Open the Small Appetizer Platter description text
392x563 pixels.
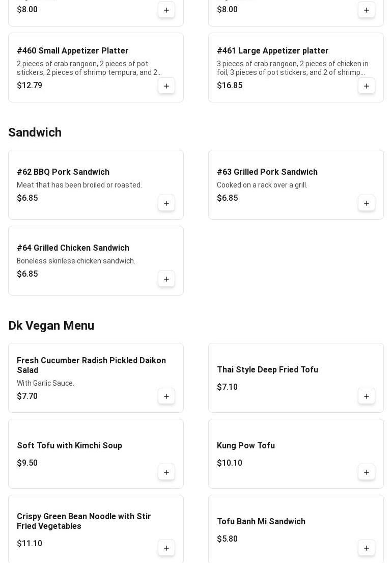click(x=89, y=68)
